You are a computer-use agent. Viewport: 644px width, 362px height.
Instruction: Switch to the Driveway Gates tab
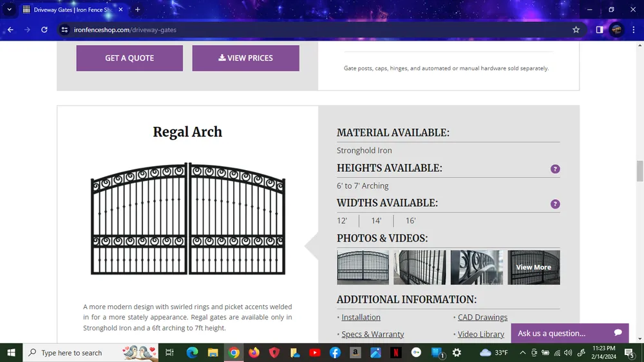[x=71, y=10]
